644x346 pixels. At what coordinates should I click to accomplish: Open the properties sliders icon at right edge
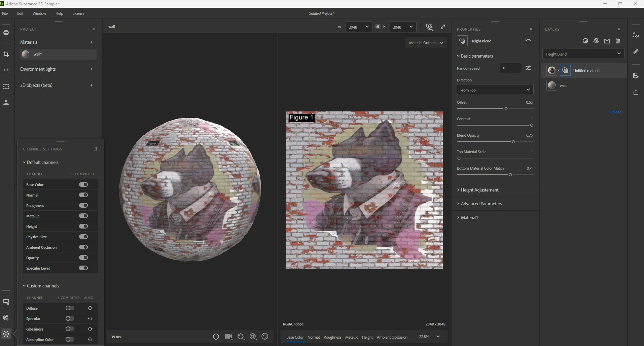pyautogui.click(x=636, y=35)
